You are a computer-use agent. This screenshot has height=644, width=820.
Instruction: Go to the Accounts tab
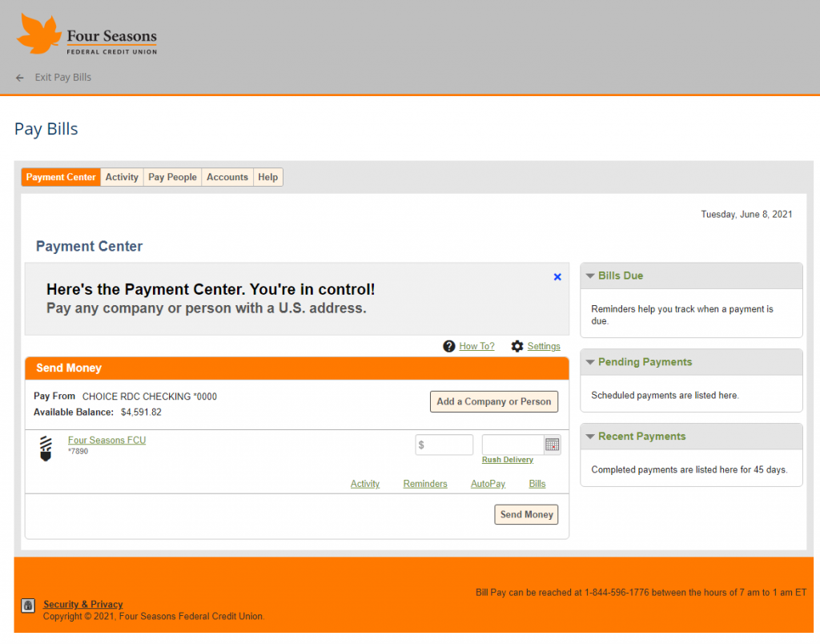[x=227, y=177]
